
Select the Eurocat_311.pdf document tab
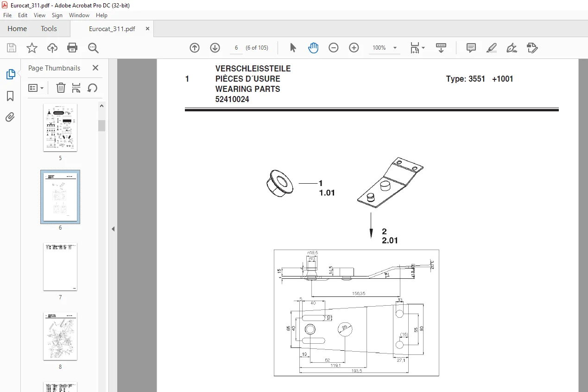click(112, 29)
